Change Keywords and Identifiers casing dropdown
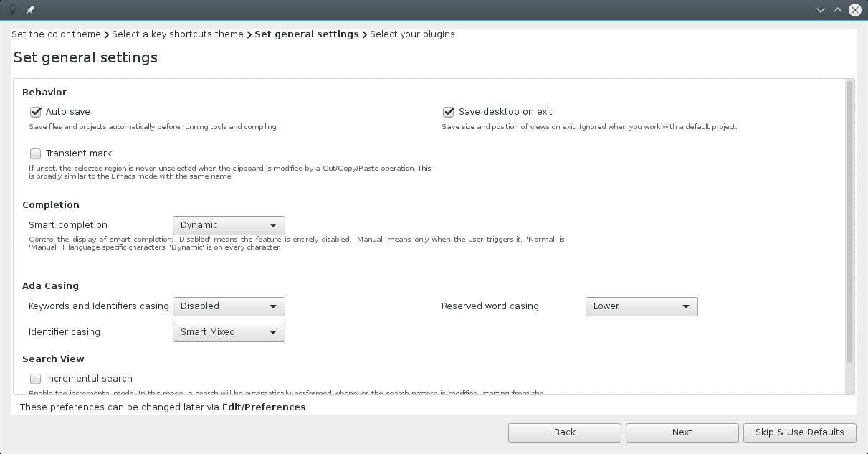Image resolution: width=868 pixels, height=454 pixels. [228, 306]
